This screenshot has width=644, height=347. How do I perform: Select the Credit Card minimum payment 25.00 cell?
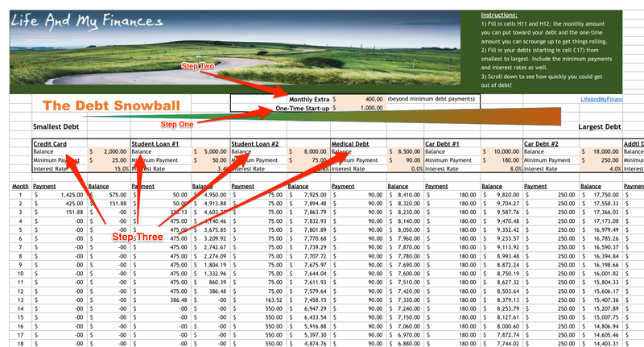pos(108,160)
